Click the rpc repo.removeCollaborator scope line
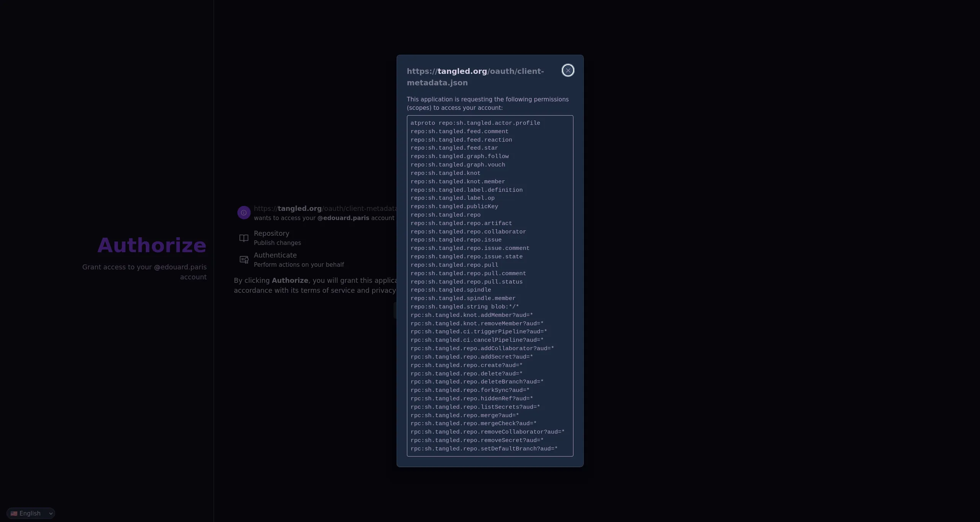 pos(488,432)
